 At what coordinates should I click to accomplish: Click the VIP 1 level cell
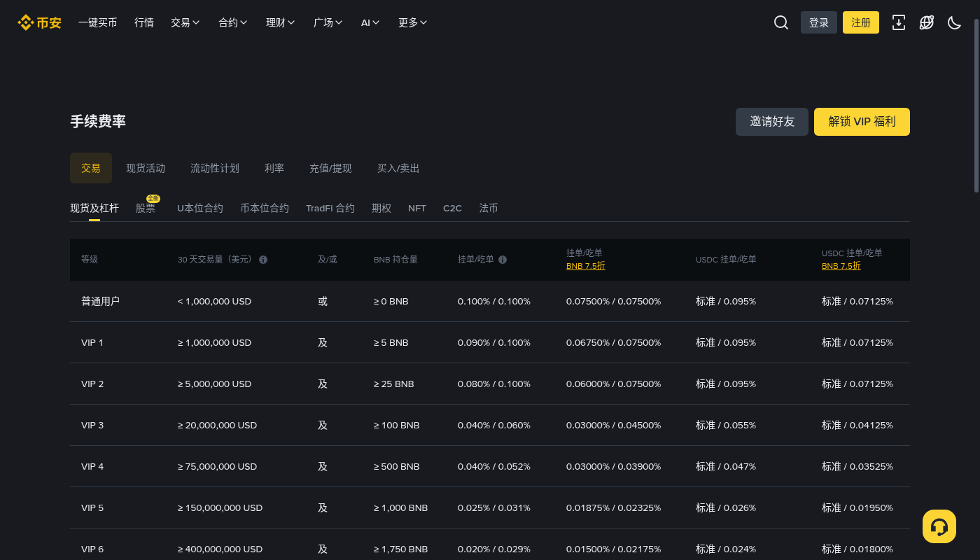coord(92,342)
